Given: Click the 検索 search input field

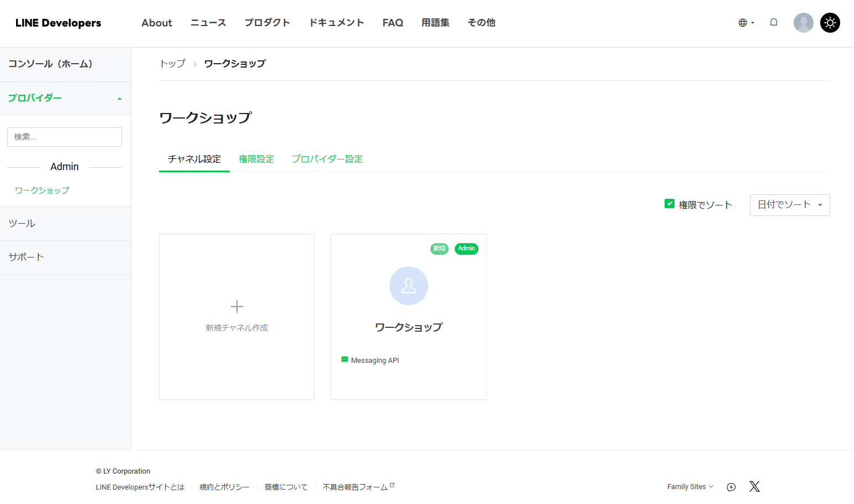Looking at the screenshot, I should pos(64,136).
